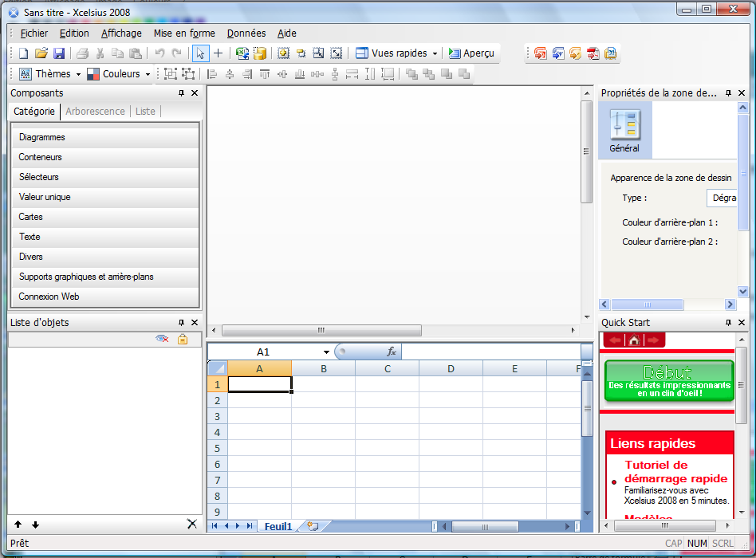Create a new document with the blank page icon
756x558 pixels.
point(24,53)
